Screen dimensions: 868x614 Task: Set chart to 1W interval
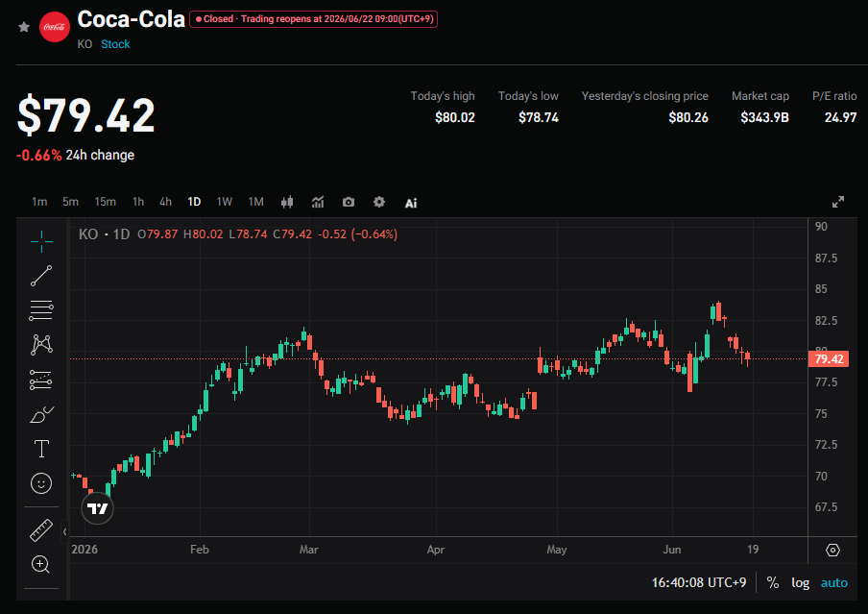[x=224, y=202]
